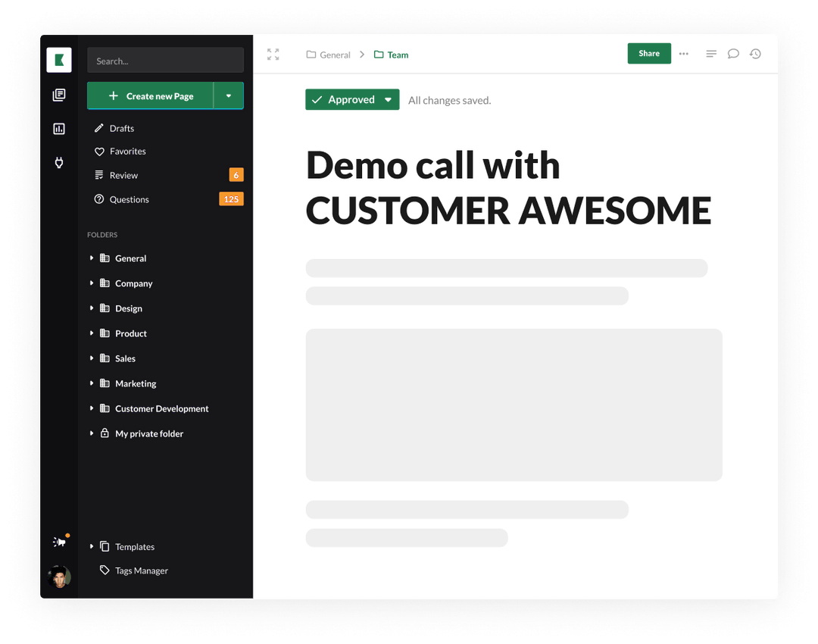Click the lock icon of My private folder
The image size is (818, 644).
coord(105,433)
